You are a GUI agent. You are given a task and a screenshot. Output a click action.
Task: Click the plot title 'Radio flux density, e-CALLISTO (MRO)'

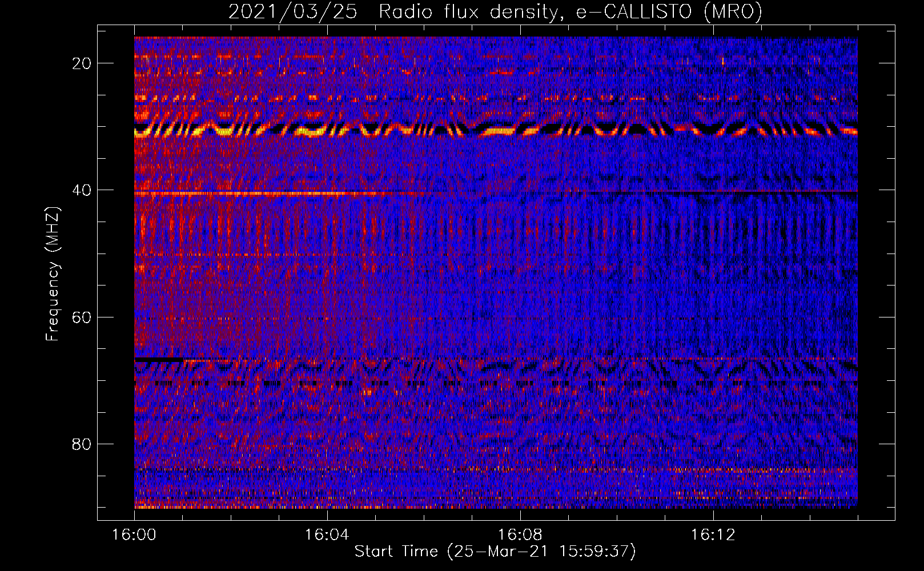(x=571, y=11)
